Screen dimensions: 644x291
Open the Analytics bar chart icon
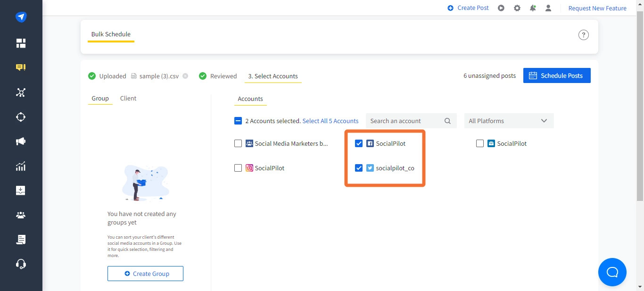click(x=21, y=166)
